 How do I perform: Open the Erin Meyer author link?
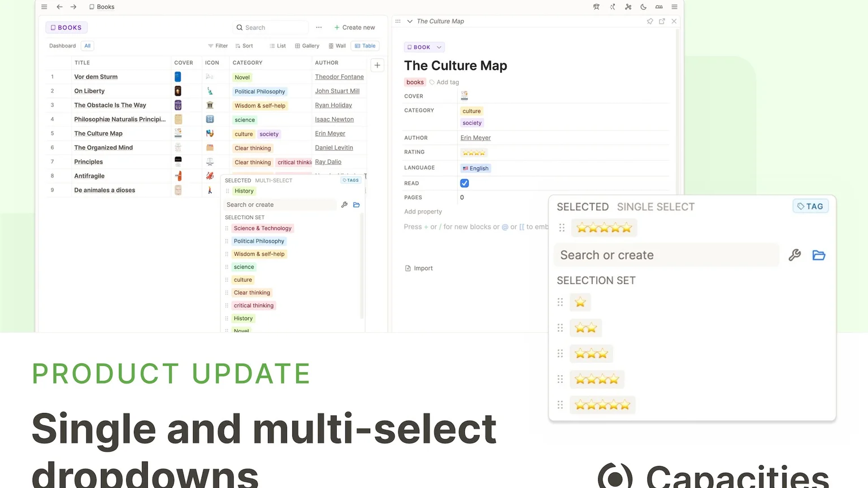pos(475,137)
